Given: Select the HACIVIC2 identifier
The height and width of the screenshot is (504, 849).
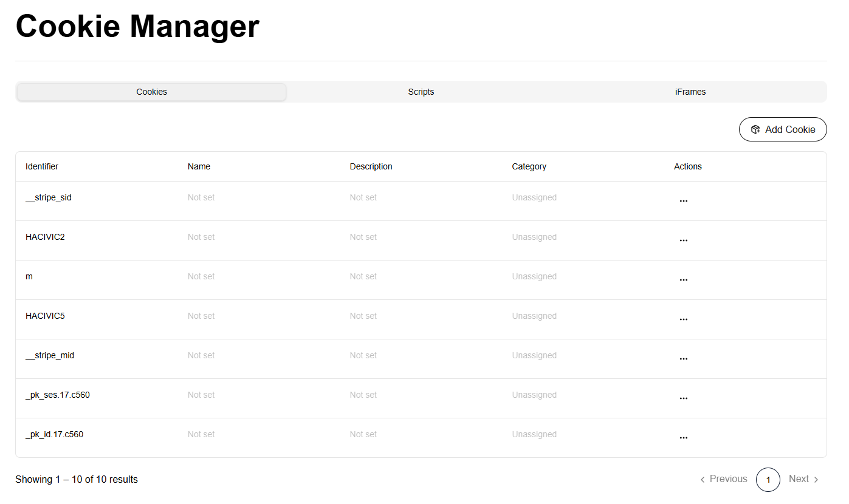Looking at the screenshot, I should point(45,237).
